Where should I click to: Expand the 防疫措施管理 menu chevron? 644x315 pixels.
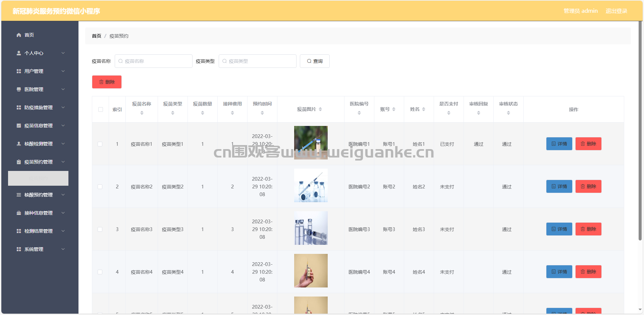coord(63,107)
